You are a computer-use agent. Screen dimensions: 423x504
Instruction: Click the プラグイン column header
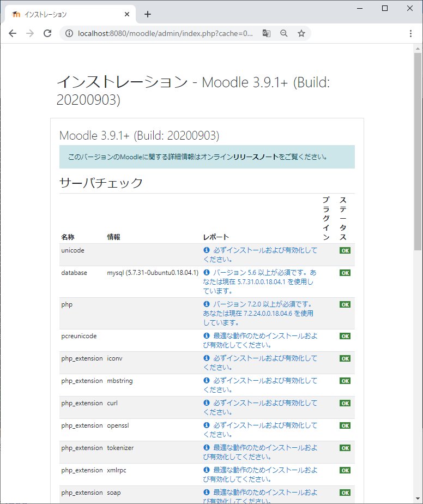[x=326, y=218]
